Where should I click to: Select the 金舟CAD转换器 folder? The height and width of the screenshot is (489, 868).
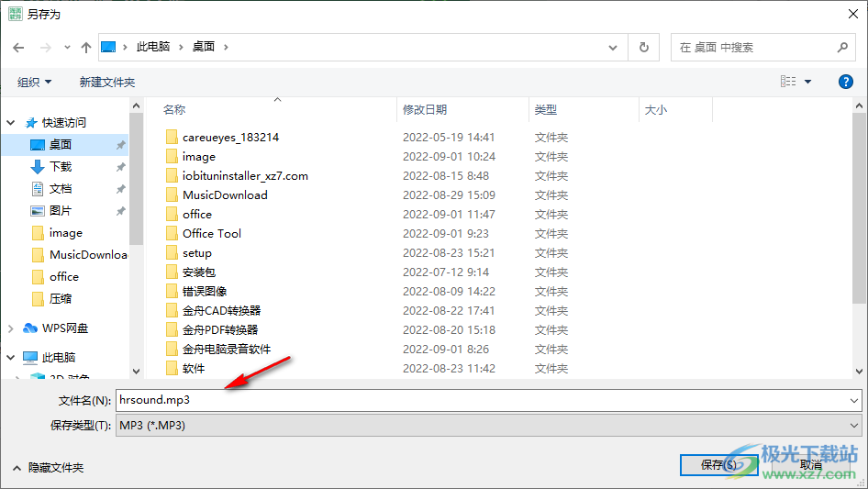221,311
